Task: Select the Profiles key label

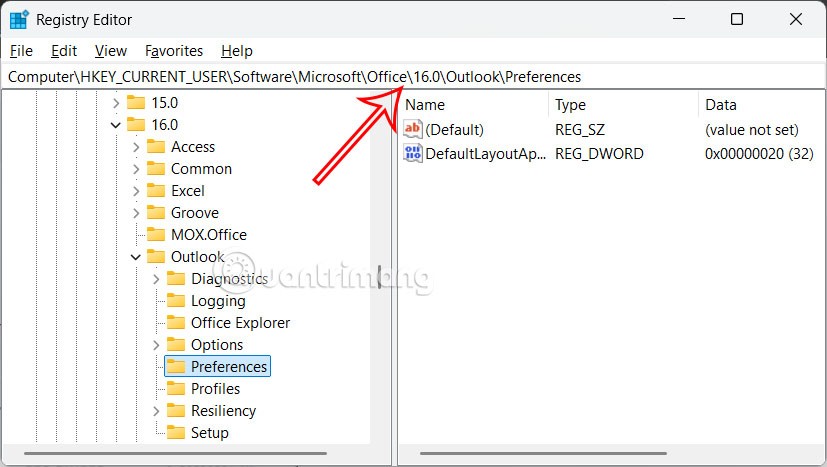Action: [215, 389]
